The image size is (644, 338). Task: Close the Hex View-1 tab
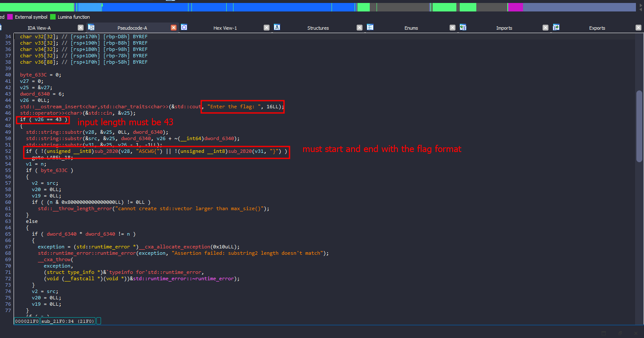pyautogui.click(x=267, y=28)
